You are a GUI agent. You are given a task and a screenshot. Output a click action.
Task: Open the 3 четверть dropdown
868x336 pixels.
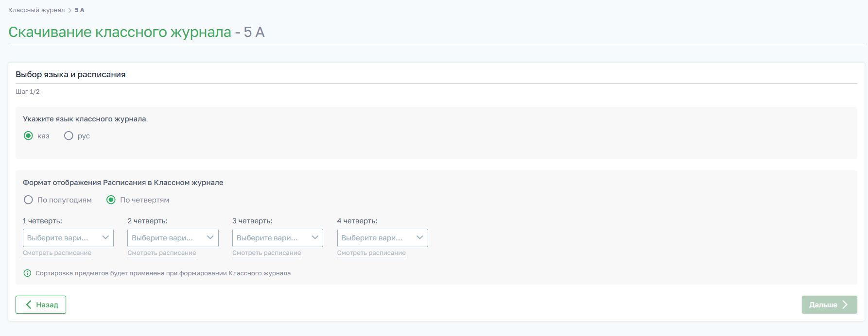278,238
